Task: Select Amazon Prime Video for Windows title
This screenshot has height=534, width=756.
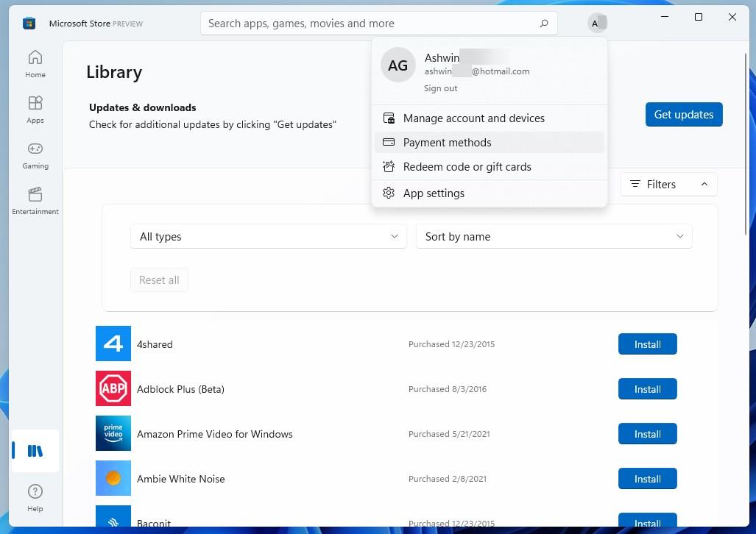Action: tap(214, 434)
